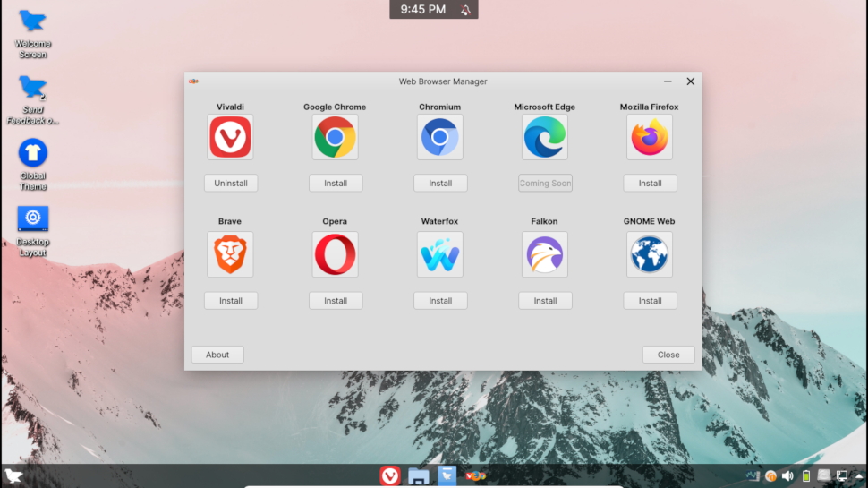Click the Google Chrome name label

point(335,107)
